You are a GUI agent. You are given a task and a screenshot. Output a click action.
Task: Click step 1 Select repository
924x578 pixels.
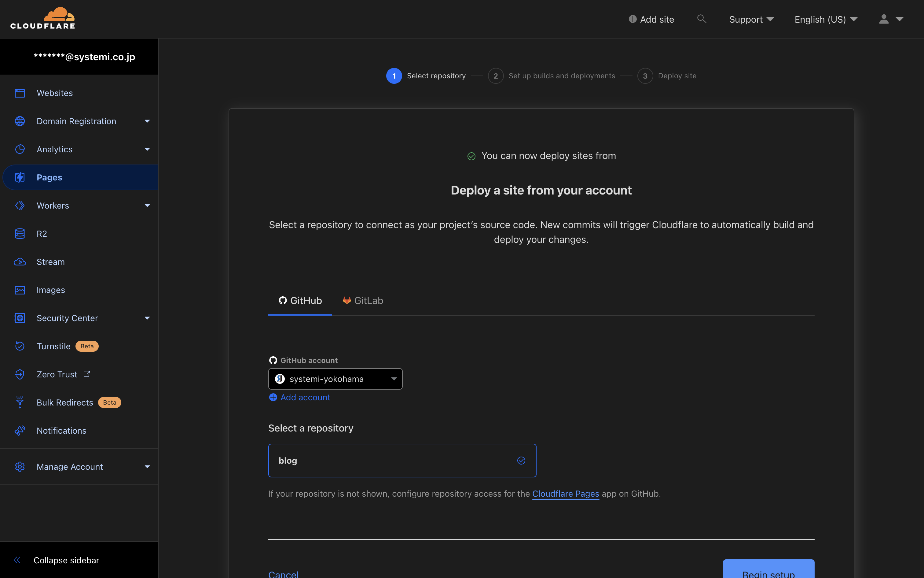point(426,76)
